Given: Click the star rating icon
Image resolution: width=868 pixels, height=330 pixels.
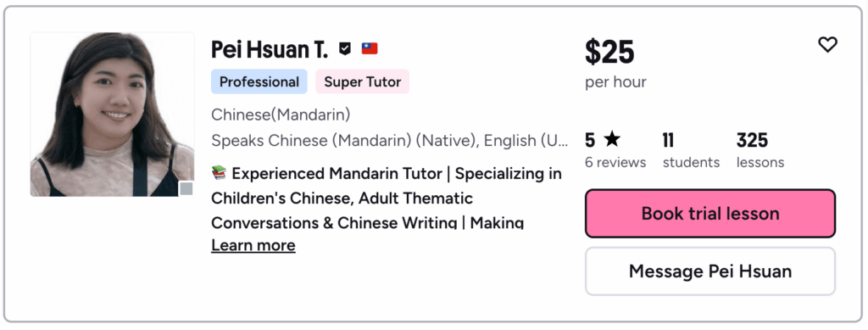Looking at the screenshot, I should [612, 139].
